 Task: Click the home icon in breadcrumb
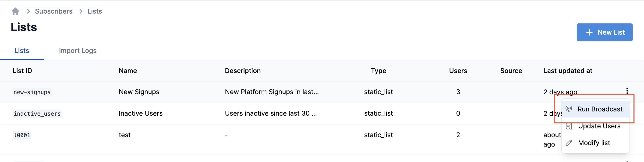point(15,11)
